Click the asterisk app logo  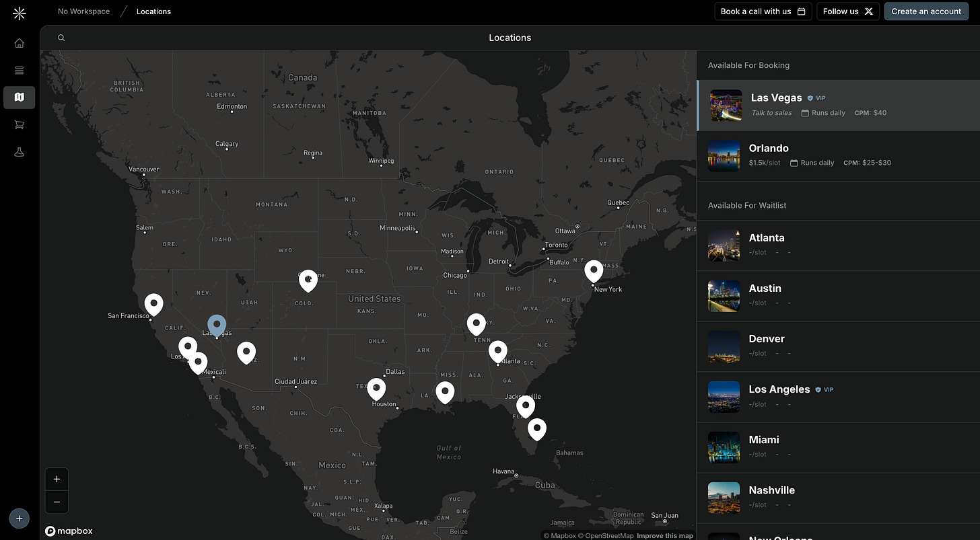pos(19,12)
